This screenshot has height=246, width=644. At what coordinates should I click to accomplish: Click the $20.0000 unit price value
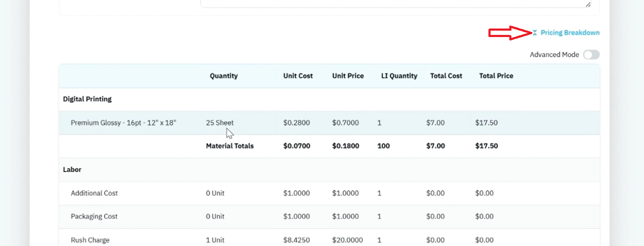[348, 240]
